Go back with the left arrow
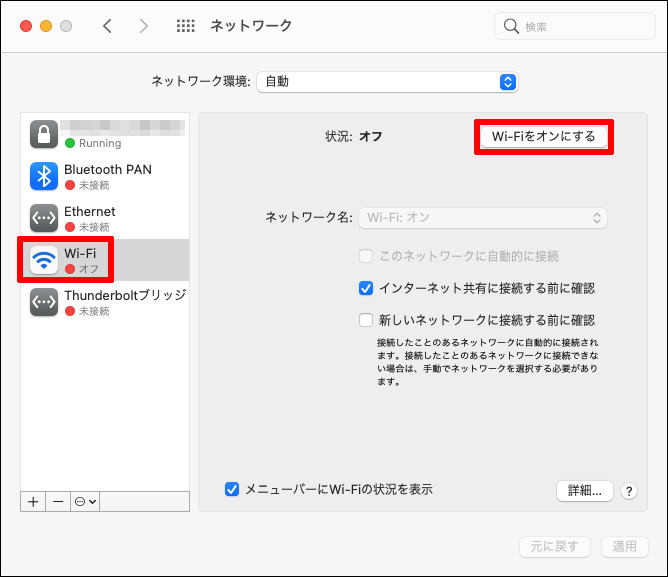668x577 pixels. [108, 26]
